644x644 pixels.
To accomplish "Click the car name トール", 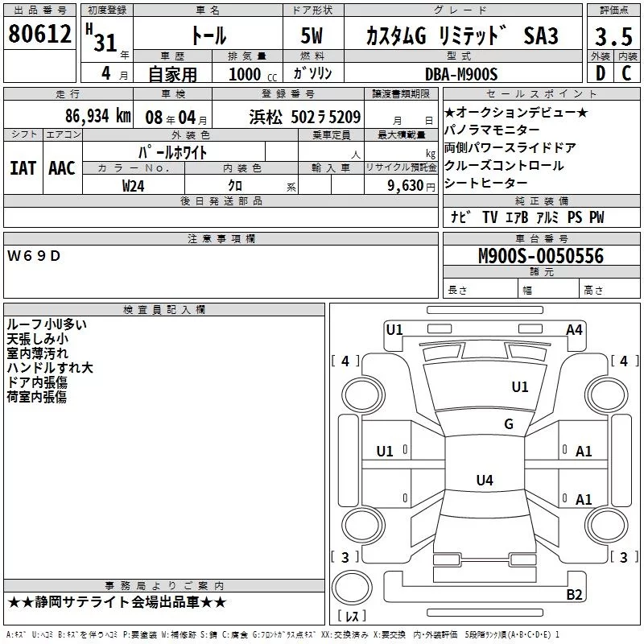I will click(x=208, y=35).
